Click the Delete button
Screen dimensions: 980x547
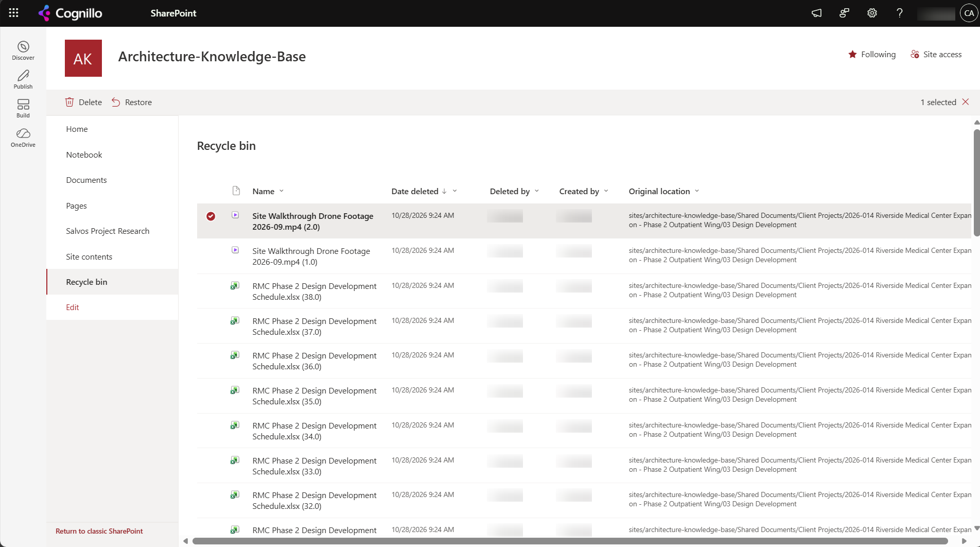coord(83,102)
